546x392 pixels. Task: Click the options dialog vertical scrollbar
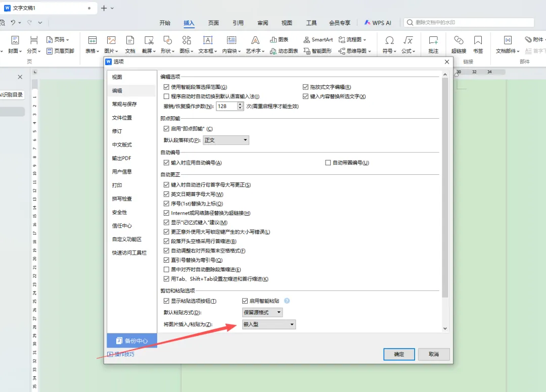pos(445,188)
